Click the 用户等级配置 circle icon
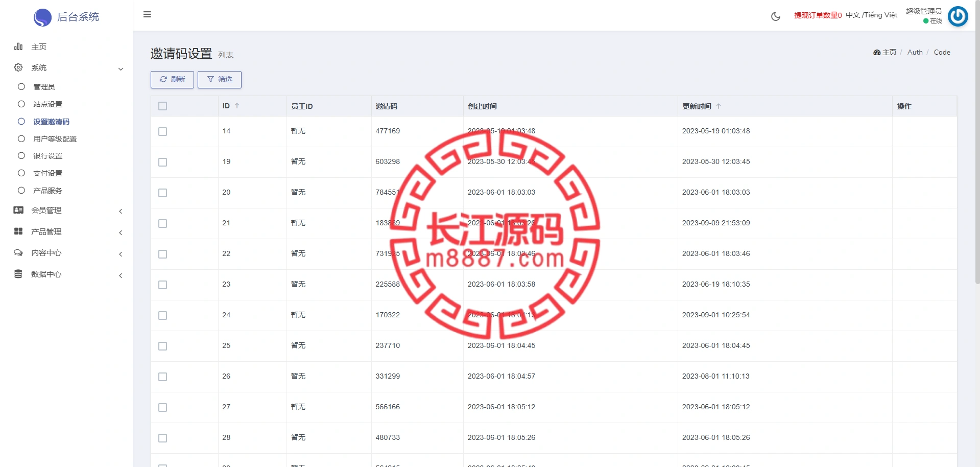 [21, 139]
